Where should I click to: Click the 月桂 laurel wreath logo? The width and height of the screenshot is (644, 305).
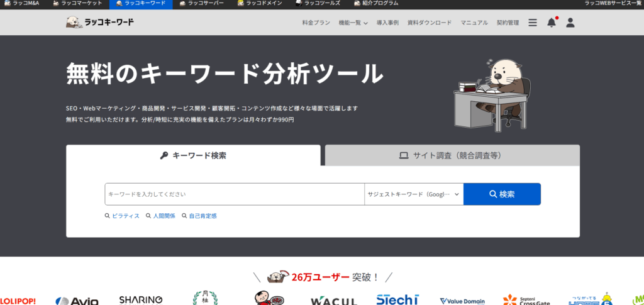pyautogui.click(x=206, y=298)
